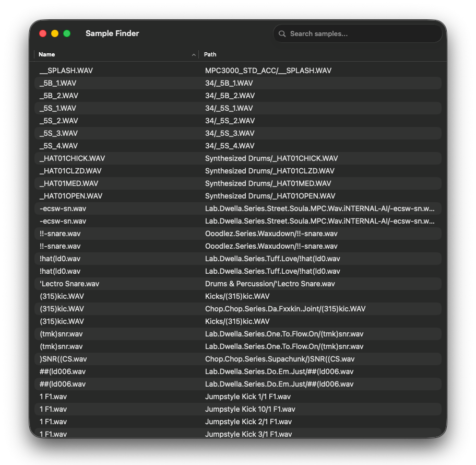The width and height of the screenshot is (476, 465).
Task: Click the Sample Finder window title
Action: coord(112,33)
